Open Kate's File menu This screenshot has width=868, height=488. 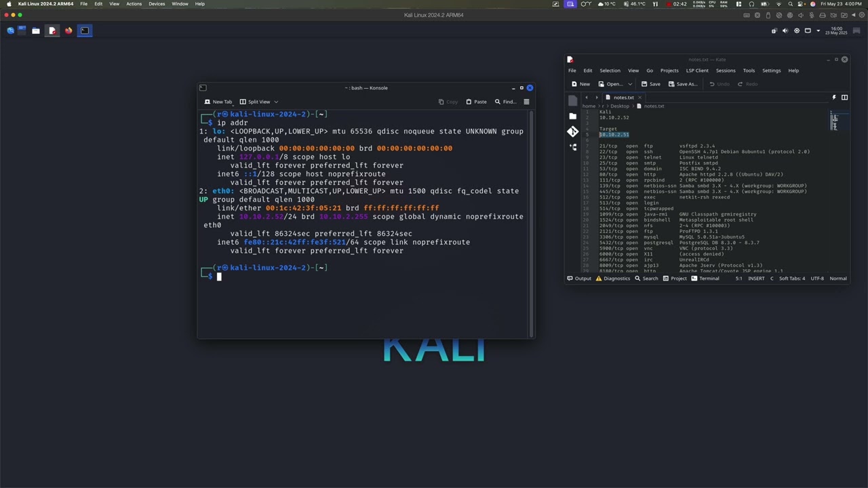[x=572, y=70]
